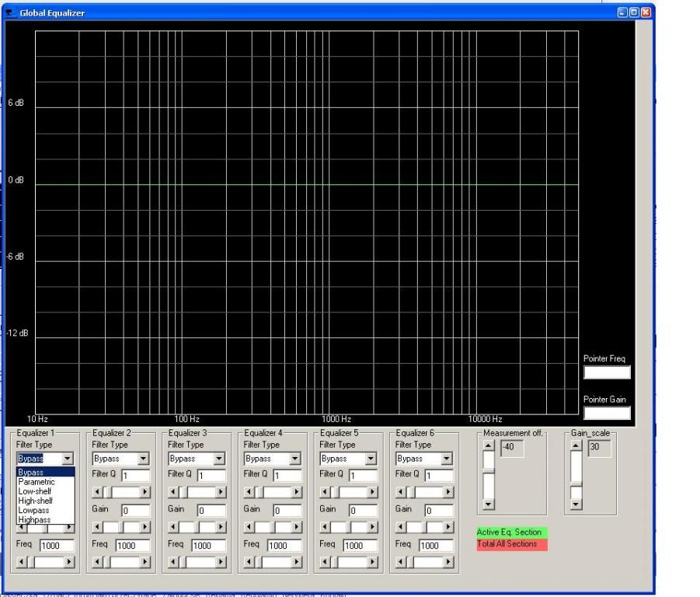Click the Equalizer 4 Freq input field
Screen dimensions: 700x597
[x=285, y=546]
